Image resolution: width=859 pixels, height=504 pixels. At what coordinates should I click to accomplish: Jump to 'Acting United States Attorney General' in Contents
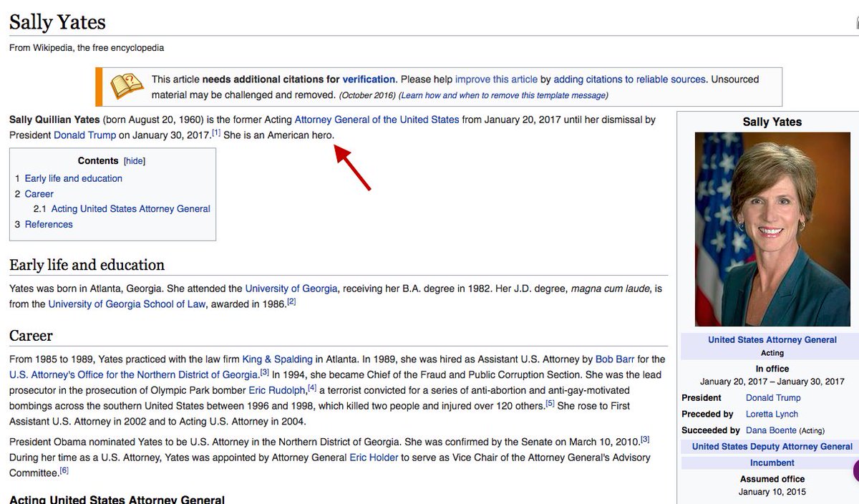click(131, 209)
